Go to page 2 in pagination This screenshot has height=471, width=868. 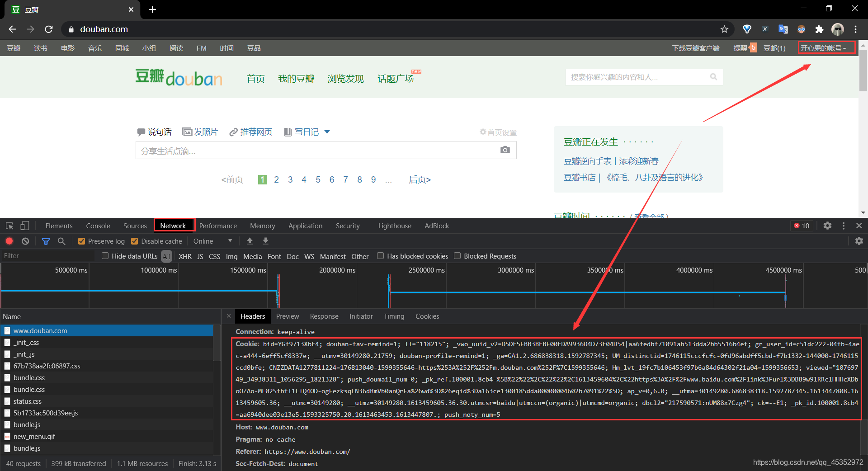coord(276,179)
